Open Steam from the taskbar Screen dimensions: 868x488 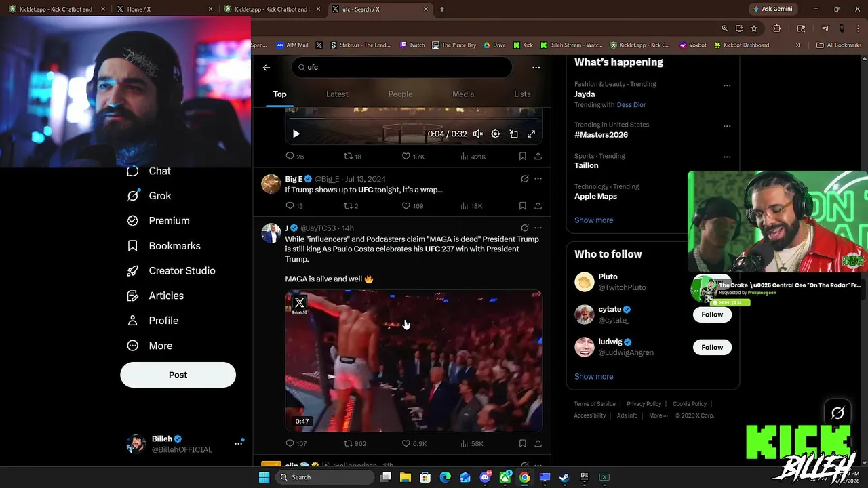pyautogui.click(x=564, y=477)
